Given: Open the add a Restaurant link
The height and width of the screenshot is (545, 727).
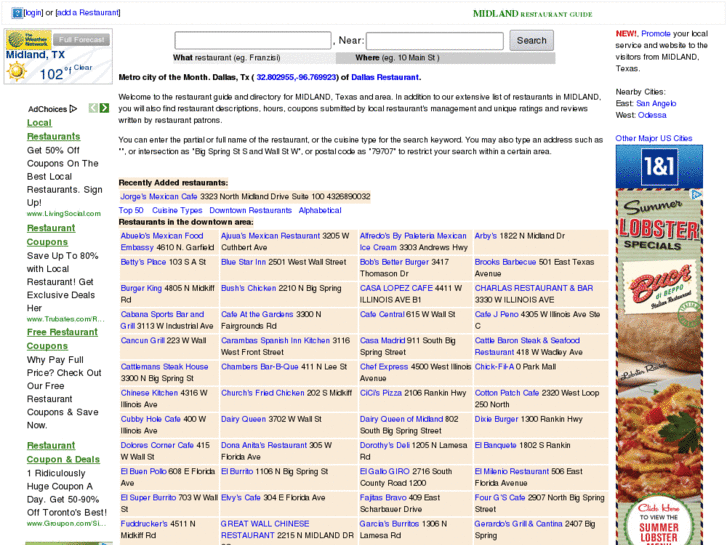Looking at the screenshot, I should [x=88, y=13].
